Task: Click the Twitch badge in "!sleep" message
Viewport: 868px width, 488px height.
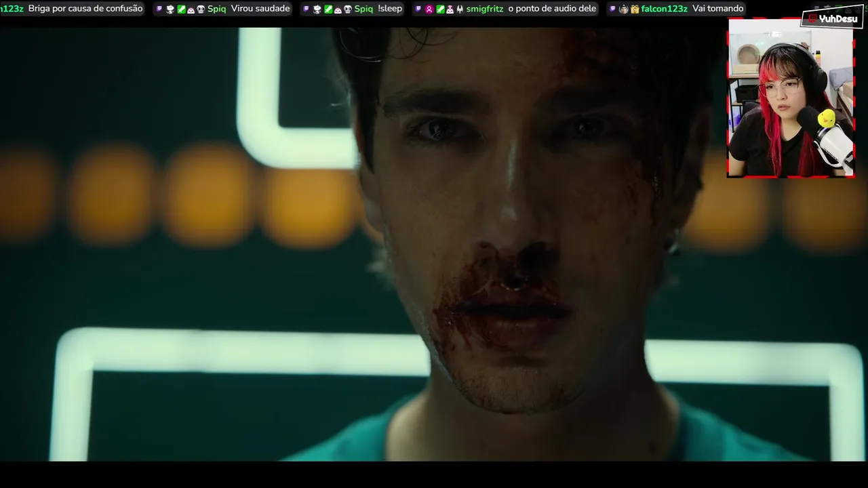Action: [307, 9]
